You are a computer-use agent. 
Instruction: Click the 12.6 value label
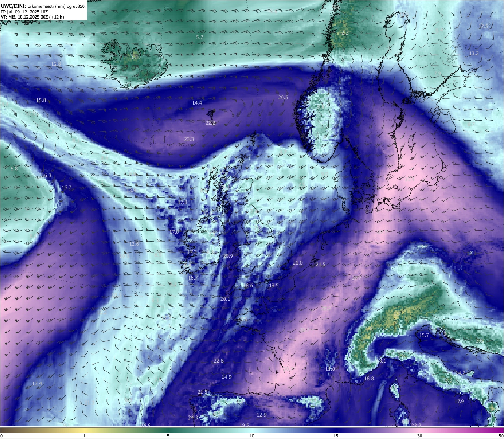(134, 244)
